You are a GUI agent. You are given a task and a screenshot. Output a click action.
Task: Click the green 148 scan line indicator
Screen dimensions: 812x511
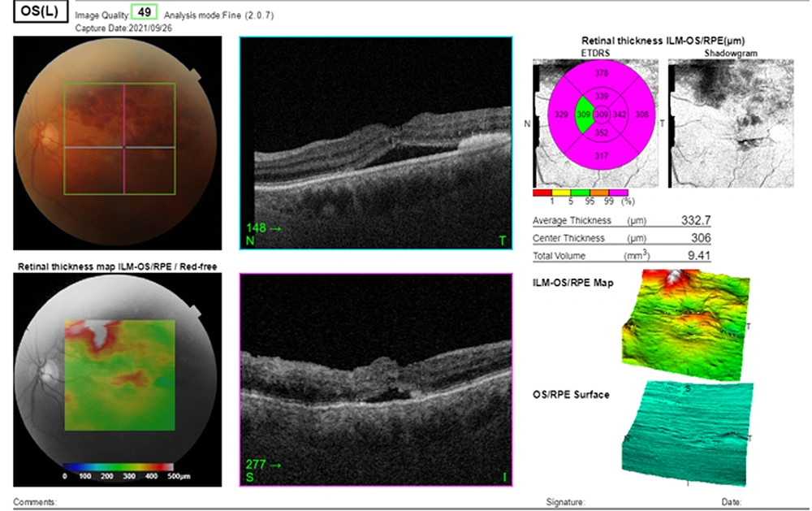[263, 228]
